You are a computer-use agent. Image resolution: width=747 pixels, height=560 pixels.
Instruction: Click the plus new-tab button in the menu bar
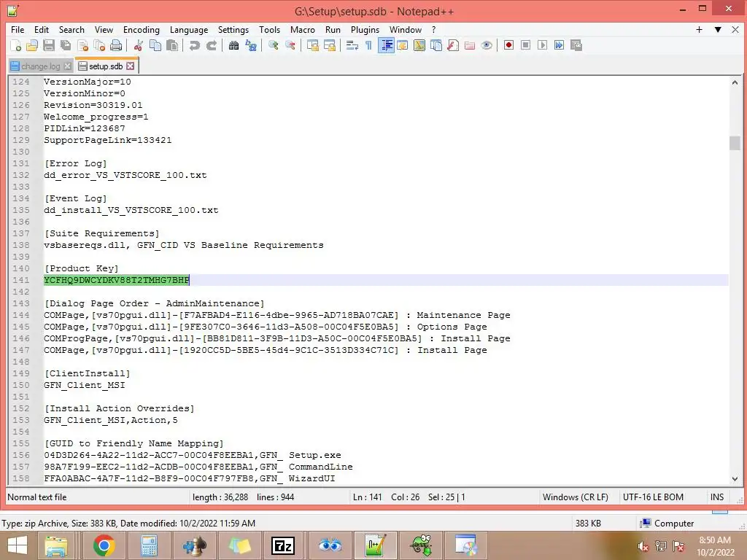point(699,29)
